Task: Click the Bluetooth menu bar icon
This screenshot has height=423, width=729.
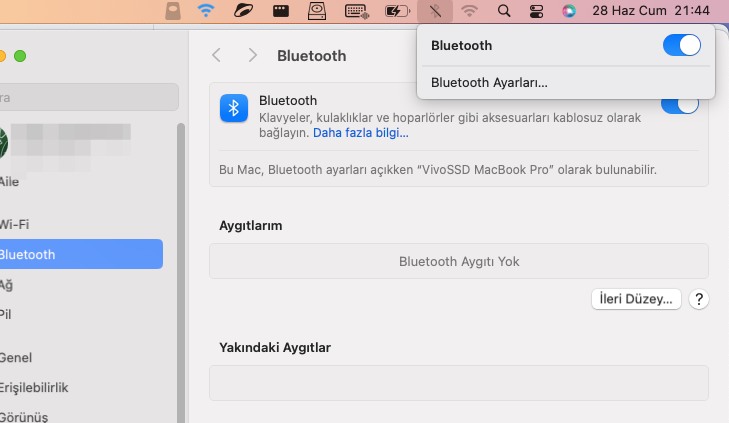Action: coord(435,11)
